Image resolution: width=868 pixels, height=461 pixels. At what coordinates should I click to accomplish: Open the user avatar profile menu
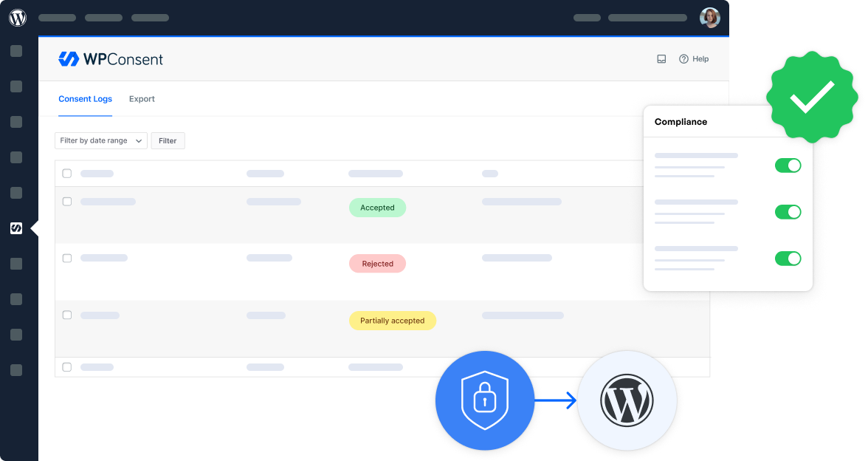click(x=710, y=18)
